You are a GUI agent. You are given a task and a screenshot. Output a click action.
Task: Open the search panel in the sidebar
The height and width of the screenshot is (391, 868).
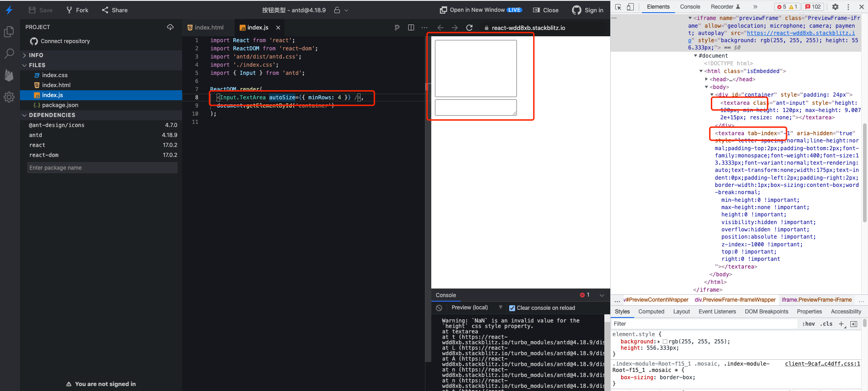9,54
